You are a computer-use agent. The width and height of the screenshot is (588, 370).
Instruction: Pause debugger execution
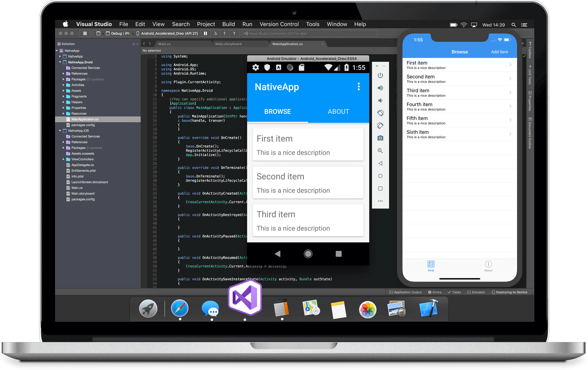(205, 33)
